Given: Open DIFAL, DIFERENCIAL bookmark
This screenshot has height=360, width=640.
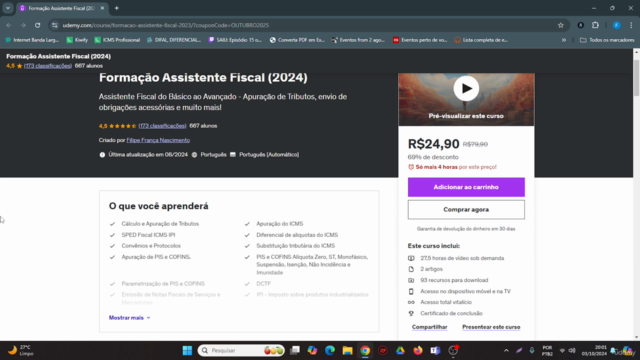Looking at the screenshot, I should [x=174, y=40].
